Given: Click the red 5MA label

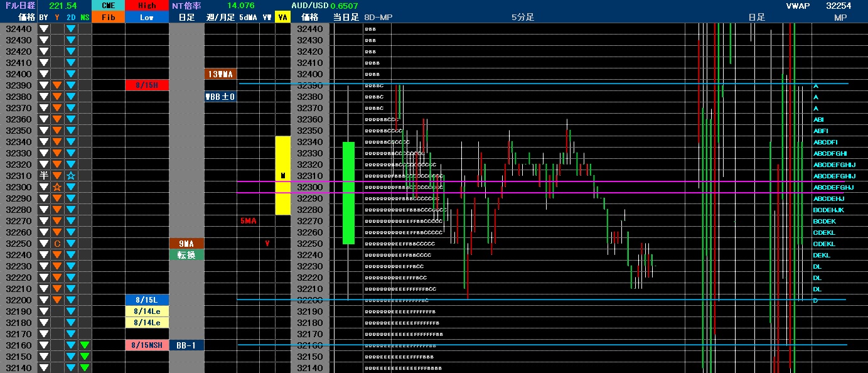Looking at the screenshot, I should pyautogui.click(x=248, y=221).
